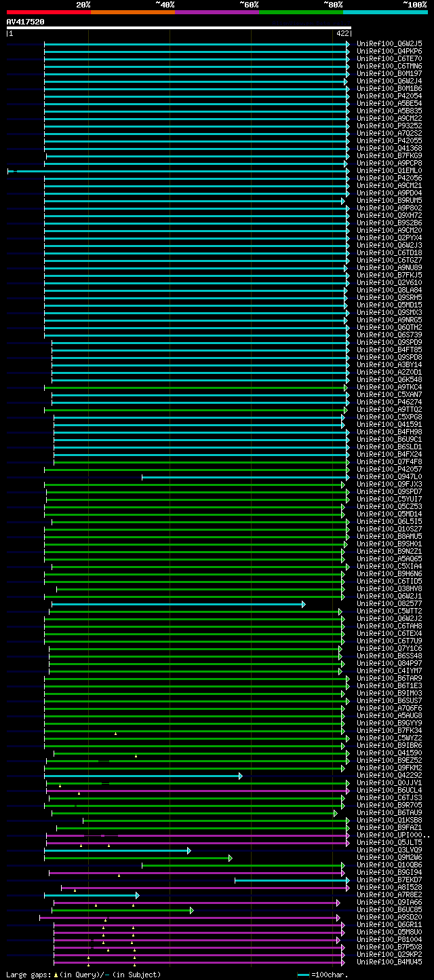434x980 pixels.
Task: Select hit label UniRef100_Q5CZ53
Action: (x=389, y=506)
